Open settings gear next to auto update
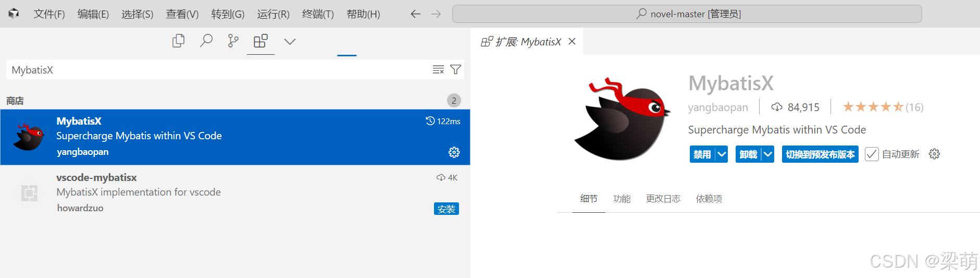This screenshot has height=278, width=980. click(934, 154)
